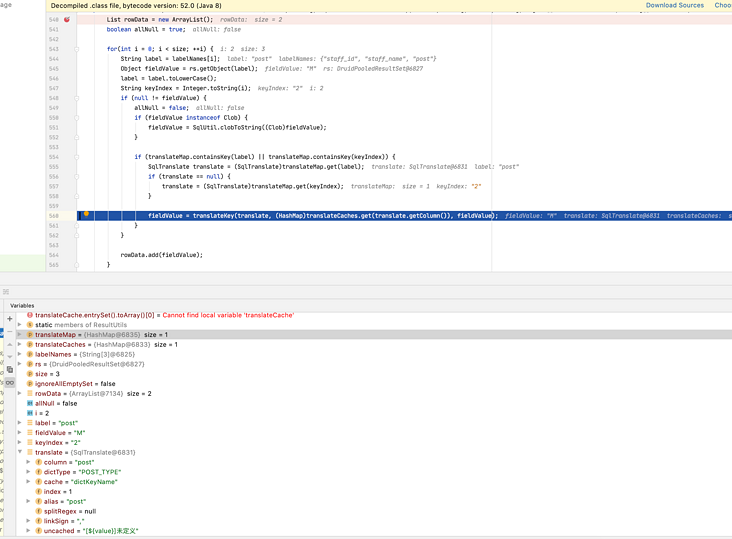Toggle the breakpoint on line 540
Viewport: 732px width, 539px height.
click(67, 19)
